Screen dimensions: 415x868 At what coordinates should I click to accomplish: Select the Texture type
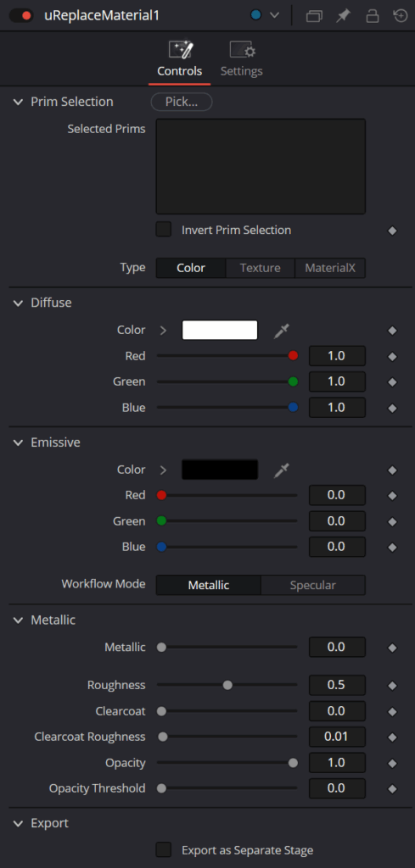(x=261, y=269)
